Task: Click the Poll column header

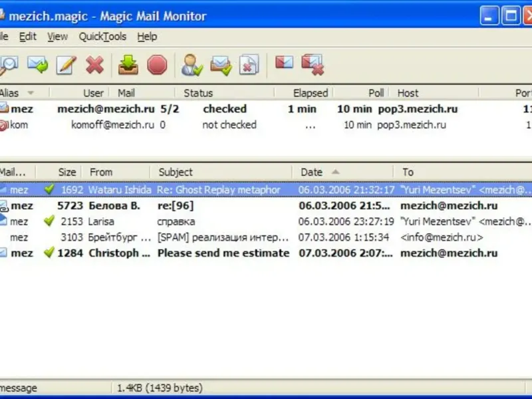Action: 361,93
